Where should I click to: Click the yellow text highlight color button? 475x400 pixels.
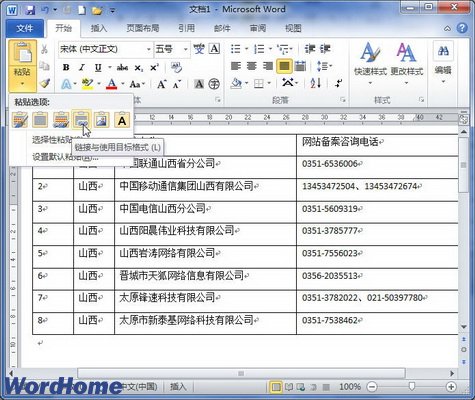coord(87,84)
